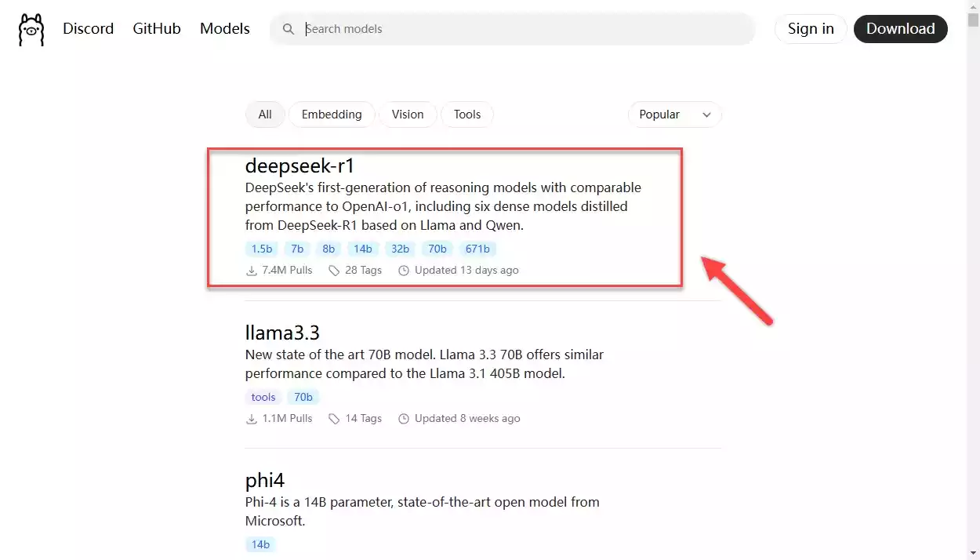This screenshot has width=980, height=560.
Task: Click the clock icon beside Updated 8 weeks ago
Action: pos(404,419)
